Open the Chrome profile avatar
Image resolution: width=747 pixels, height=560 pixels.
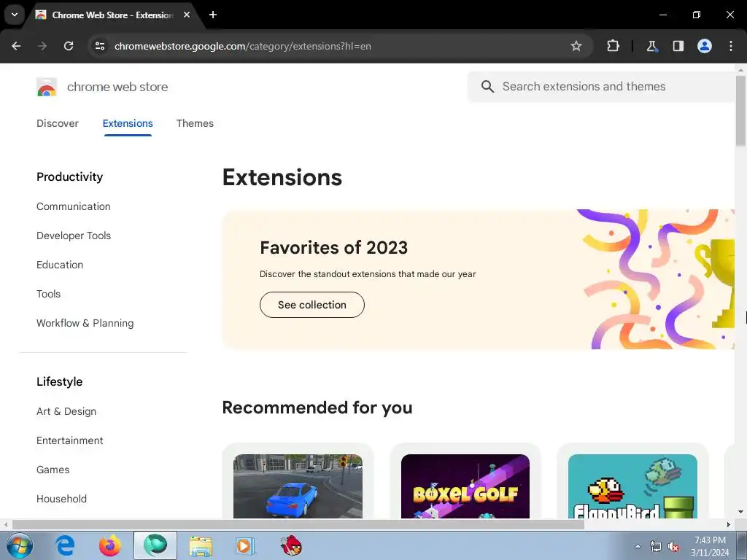pyautogui.click(x=705, y=46)
